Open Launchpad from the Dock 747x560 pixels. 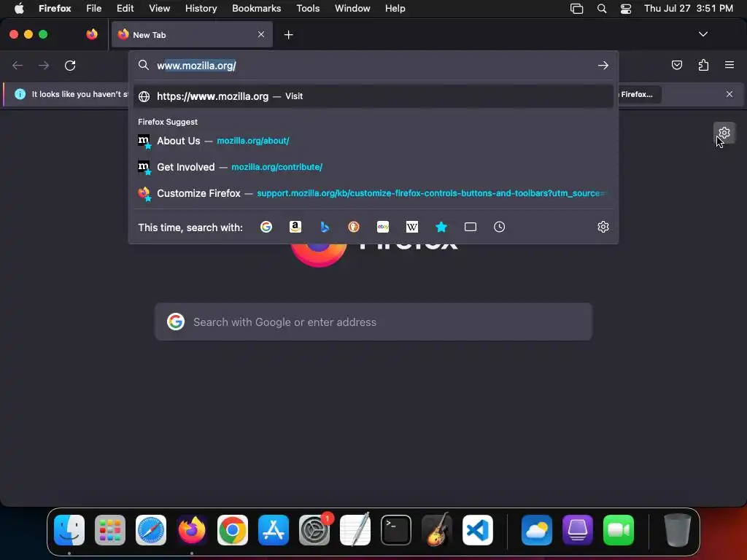(x=110, y=530)
